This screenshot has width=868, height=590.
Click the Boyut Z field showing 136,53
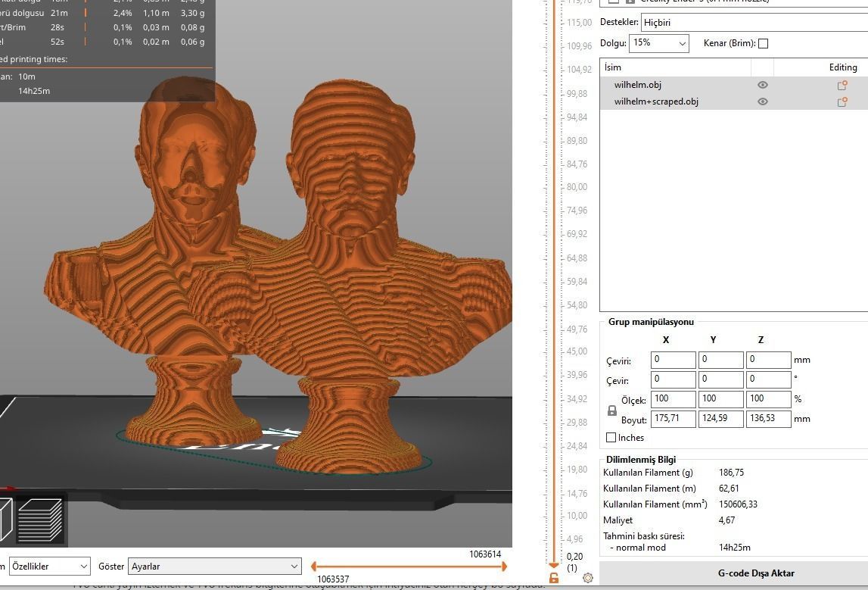pyautogui.click(x=768, y=418)
